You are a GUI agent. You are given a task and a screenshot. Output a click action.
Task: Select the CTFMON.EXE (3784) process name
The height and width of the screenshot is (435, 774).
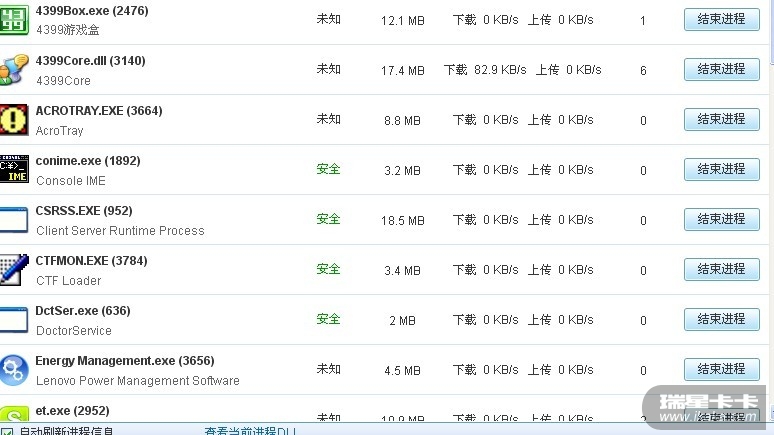[91, 261]
